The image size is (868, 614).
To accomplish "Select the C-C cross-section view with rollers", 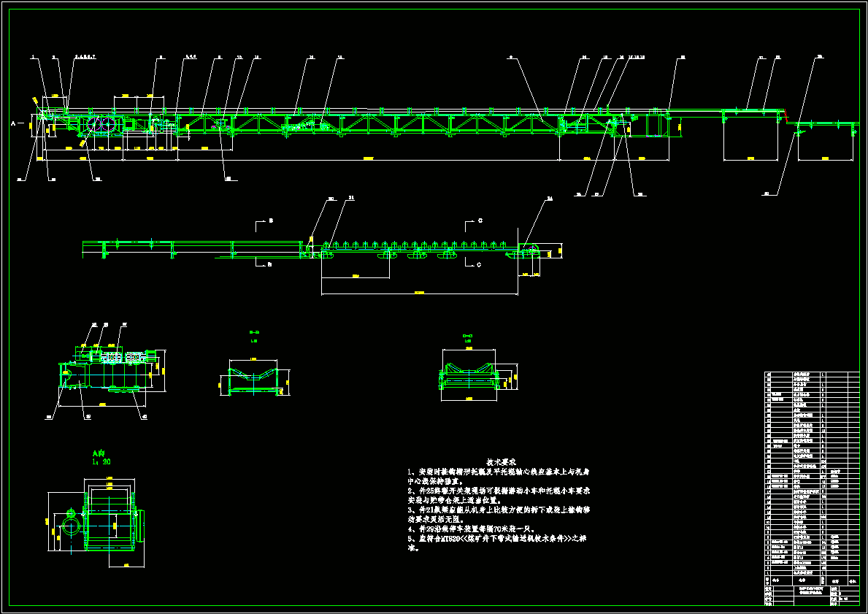I will (x=480, y=375).
